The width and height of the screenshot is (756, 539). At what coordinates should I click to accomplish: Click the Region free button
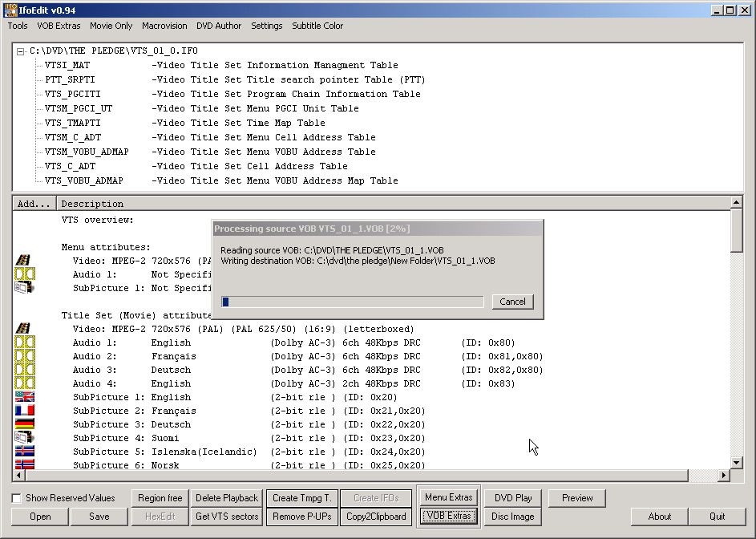pyautogui.click(x=160, y=498)
